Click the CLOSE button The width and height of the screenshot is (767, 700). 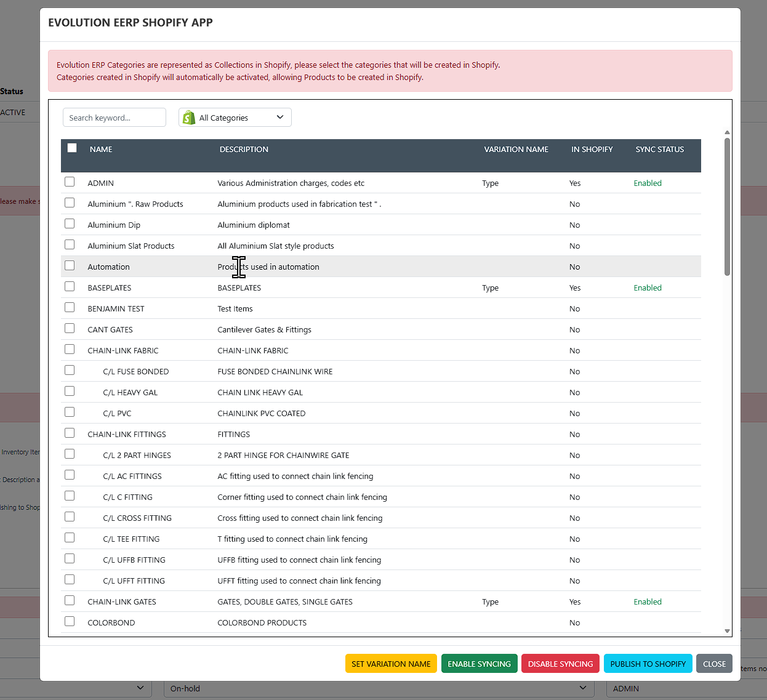click(714, 664)
